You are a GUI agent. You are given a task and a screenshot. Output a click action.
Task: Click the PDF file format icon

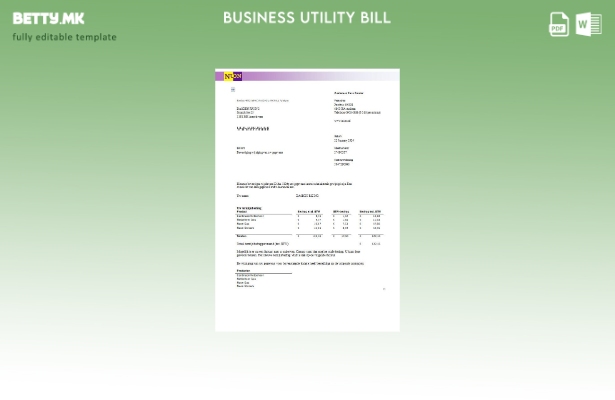click(x=559, y=24)
